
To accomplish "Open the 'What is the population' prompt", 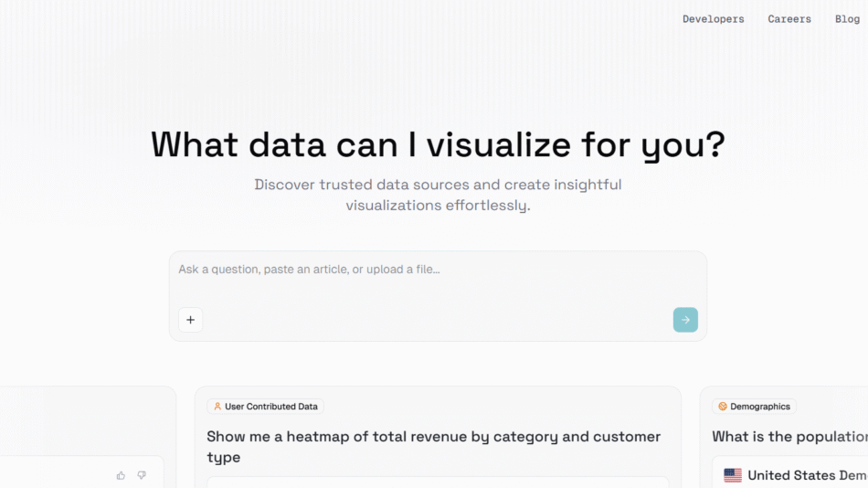I will pyautogui.click(x=789, y=437).
